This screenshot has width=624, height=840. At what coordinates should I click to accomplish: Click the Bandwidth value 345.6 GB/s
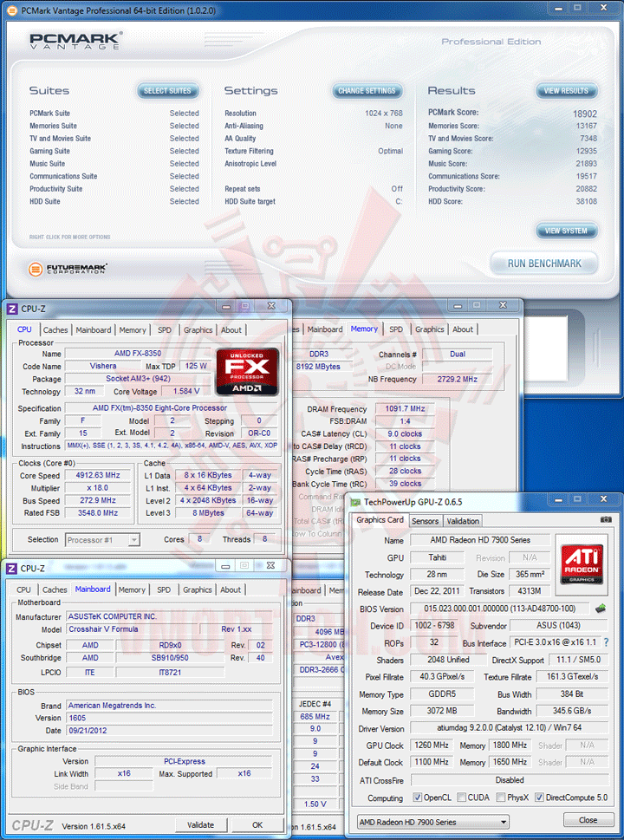coord(573,711)
